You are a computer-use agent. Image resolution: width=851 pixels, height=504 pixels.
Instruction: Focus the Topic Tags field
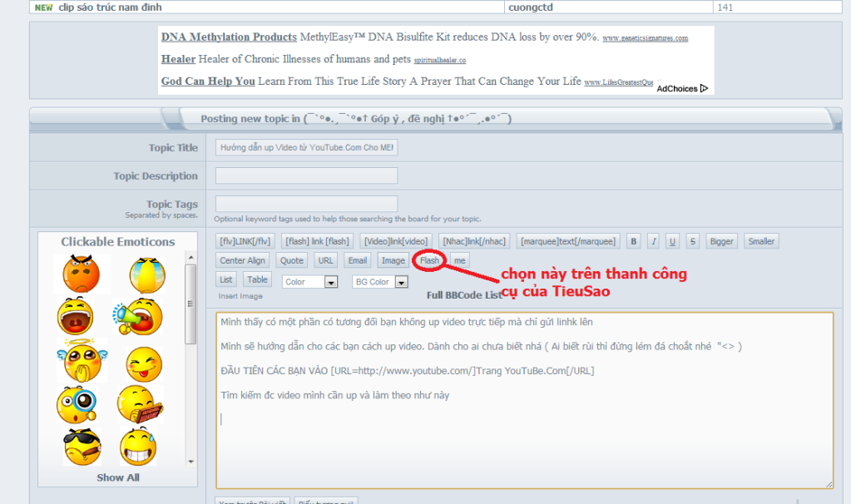306,204
